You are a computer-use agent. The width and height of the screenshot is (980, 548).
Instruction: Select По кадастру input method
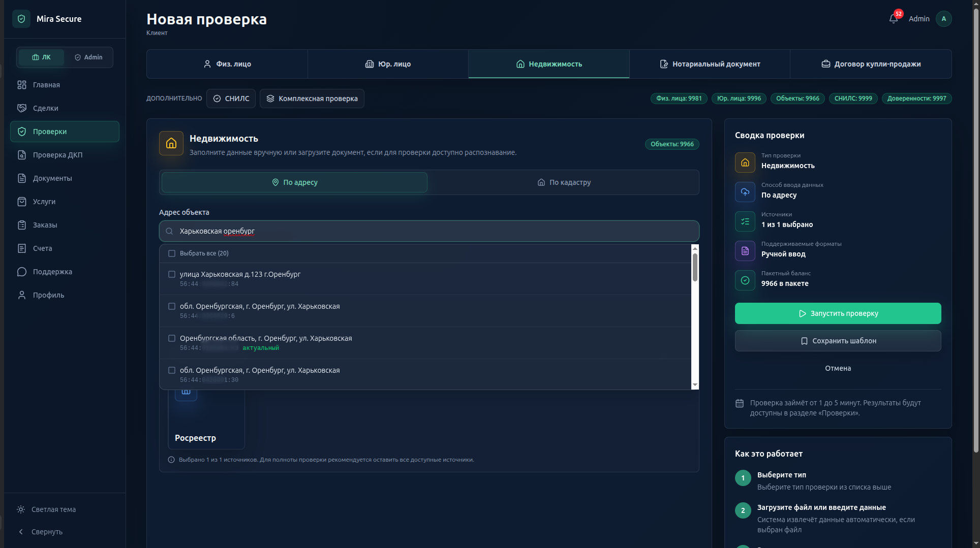click(x=564, y=182)
